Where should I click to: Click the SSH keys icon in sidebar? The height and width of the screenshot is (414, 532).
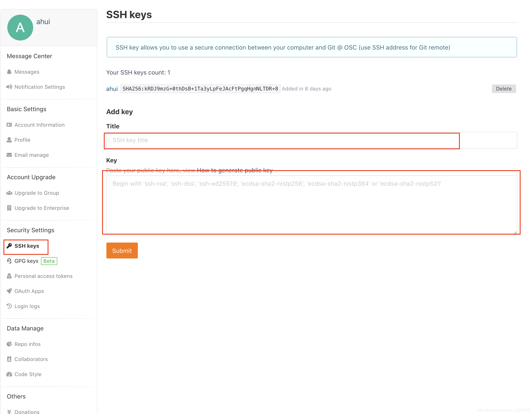(x=10, y=246)
